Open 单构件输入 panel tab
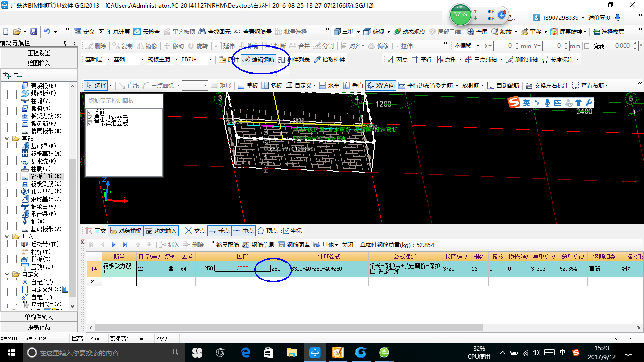The width and height of the screenshot is (644, 362). (x=39, y=317)
